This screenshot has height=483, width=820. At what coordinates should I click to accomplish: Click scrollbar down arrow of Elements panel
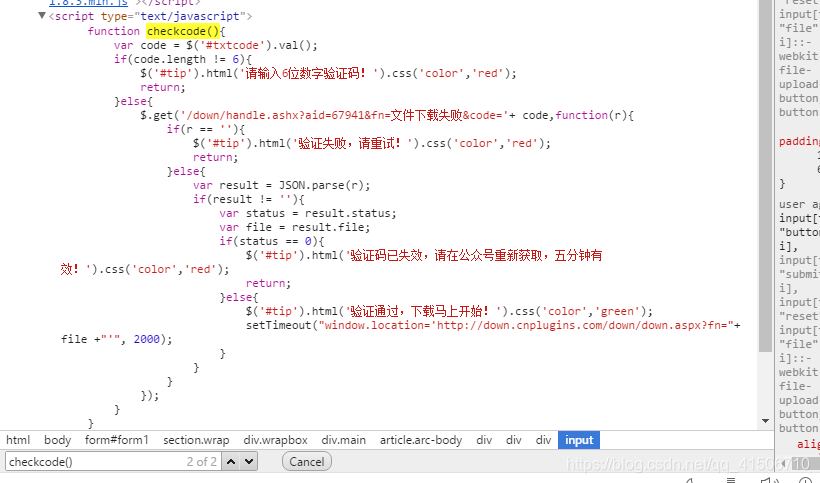tap(766, 421)
